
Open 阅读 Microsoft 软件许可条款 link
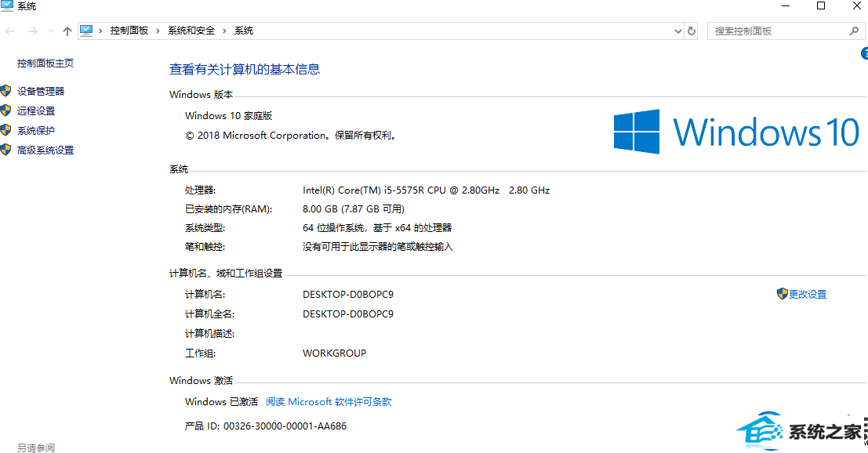329,401
